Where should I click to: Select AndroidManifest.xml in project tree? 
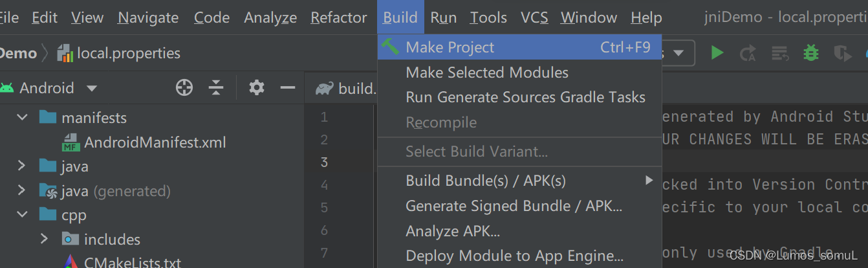tap(155, 142)
